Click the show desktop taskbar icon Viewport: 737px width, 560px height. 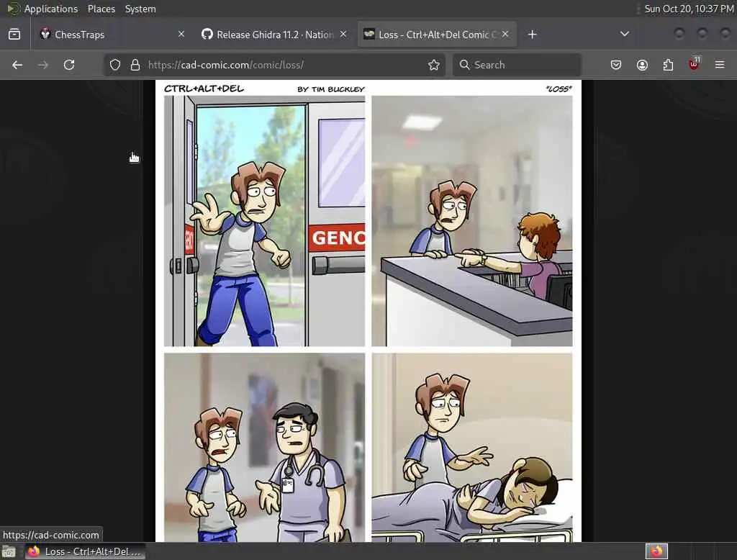click(x=9, y=551)
